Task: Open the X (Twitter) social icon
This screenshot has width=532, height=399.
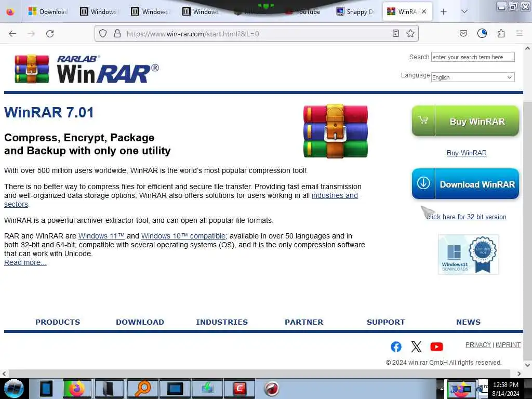Action: tap(416, 347)
